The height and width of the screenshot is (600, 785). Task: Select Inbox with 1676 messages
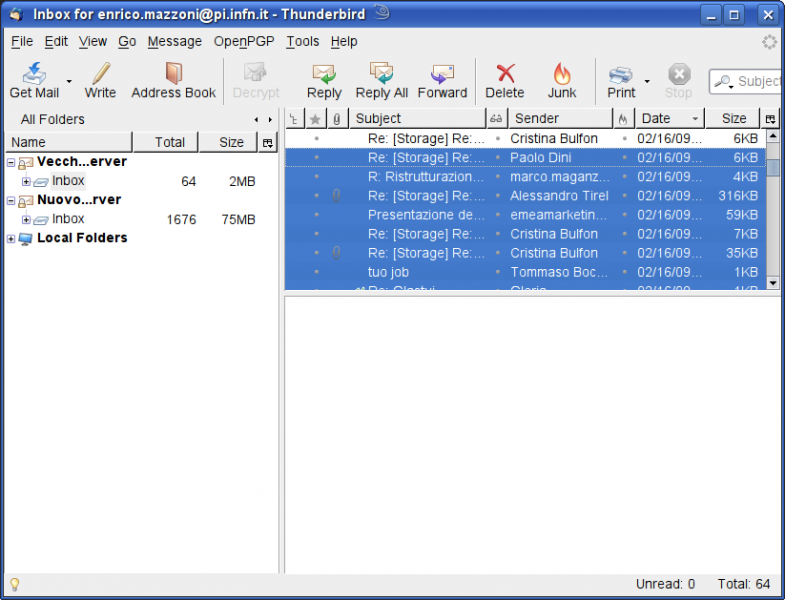68,219
